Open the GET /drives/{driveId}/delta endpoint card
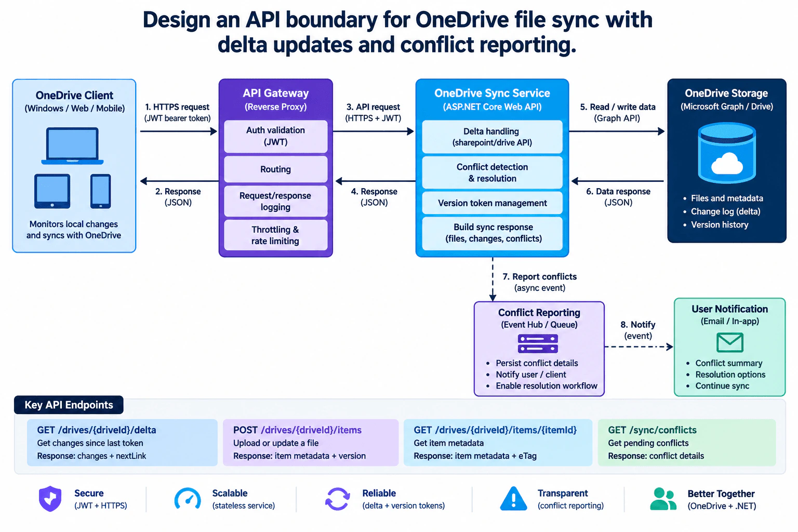 [x=122, y=443]
